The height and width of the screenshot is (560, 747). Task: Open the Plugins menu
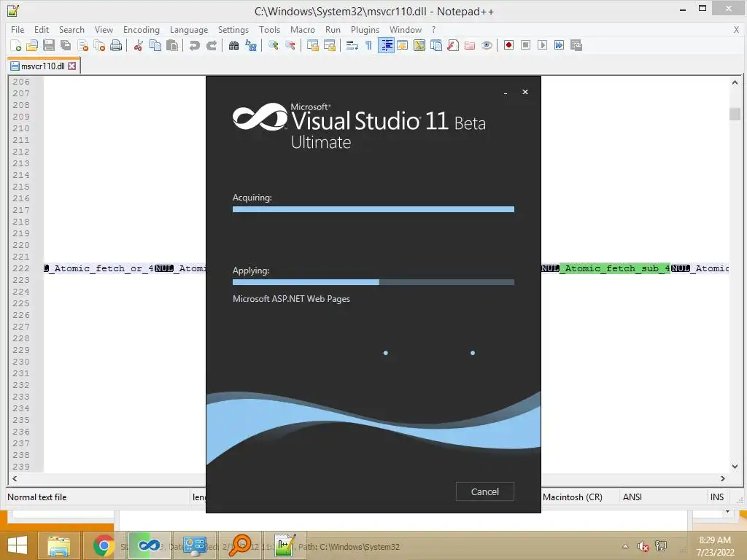click(x=365, y=29)
